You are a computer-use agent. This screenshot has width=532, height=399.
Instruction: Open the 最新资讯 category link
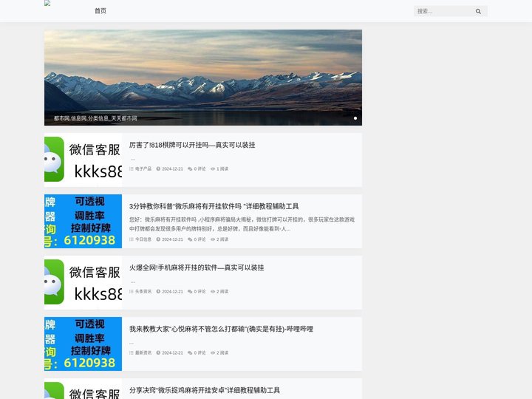(x=143, y=353)
